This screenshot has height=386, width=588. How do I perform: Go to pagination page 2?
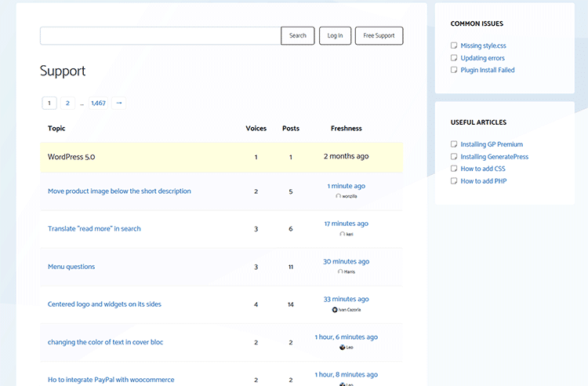point(67,103)
